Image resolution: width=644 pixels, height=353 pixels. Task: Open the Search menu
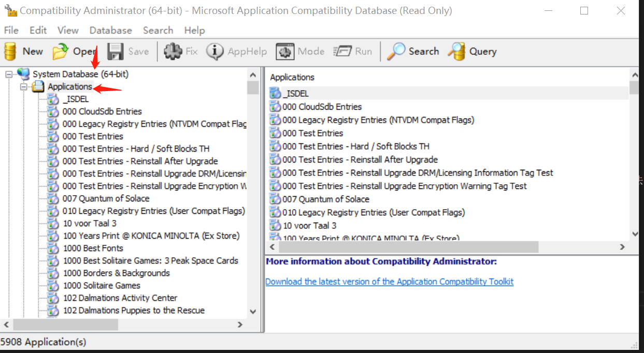pyautogui.click(x=158, y=30)
